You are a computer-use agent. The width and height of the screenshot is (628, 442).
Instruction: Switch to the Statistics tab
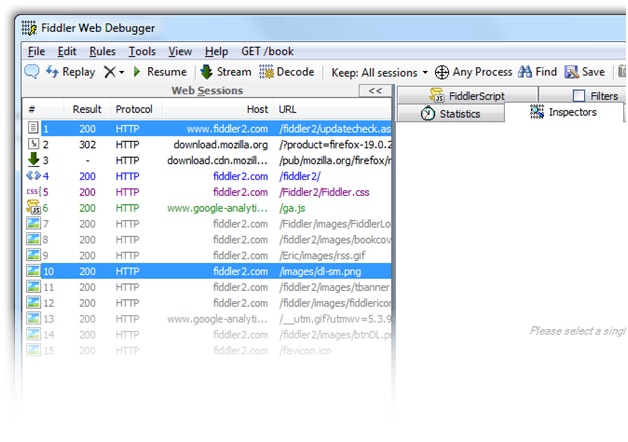tap(450, 114)
